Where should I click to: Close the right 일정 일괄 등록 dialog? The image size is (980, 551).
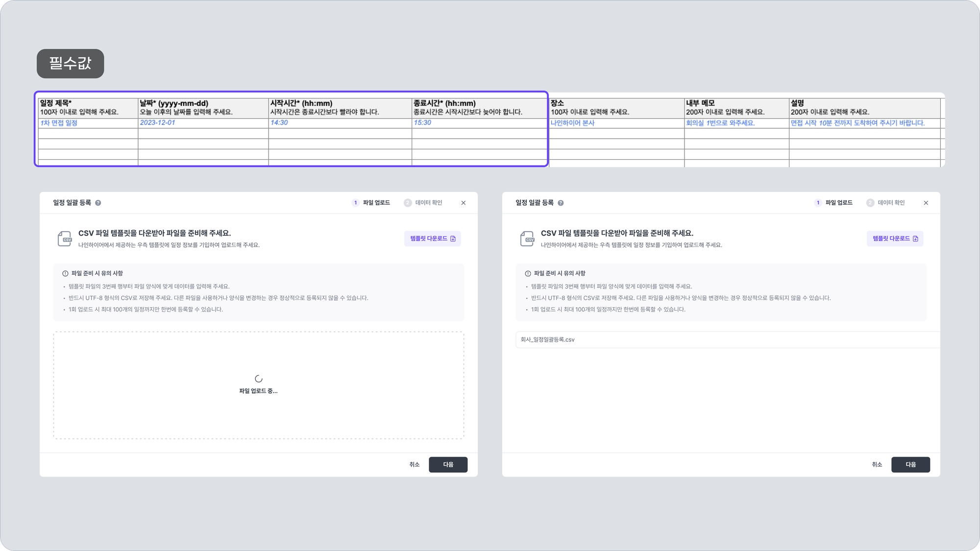[x=926, y=203]
